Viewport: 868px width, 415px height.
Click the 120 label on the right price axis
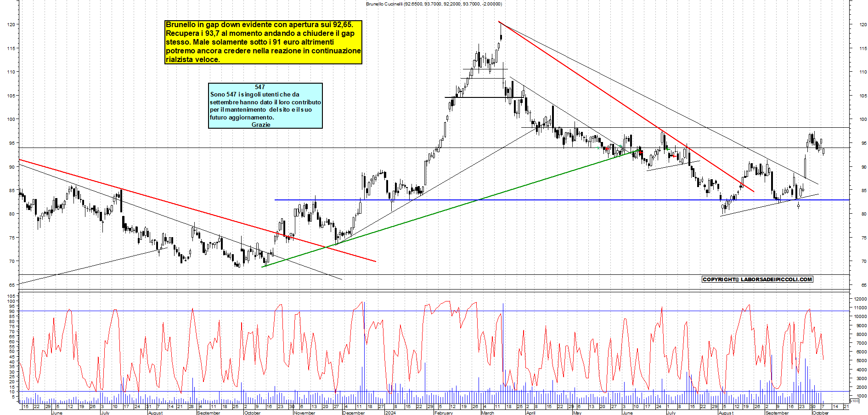[863, 24]
